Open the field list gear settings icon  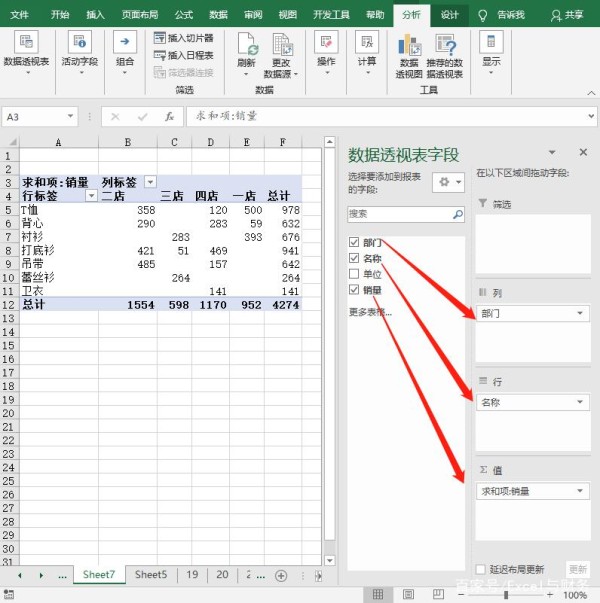point(446,182)
